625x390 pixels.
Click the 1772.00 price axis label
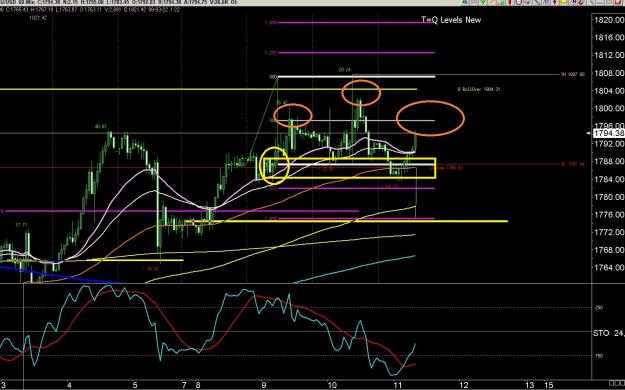[609, 232]
